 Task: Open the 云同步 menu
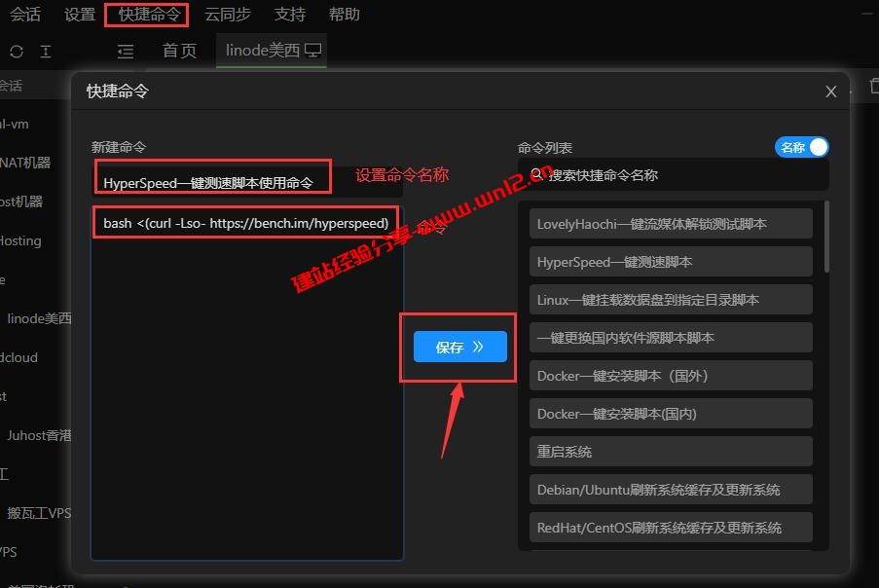pyautogui.click(x=228, y=15)
